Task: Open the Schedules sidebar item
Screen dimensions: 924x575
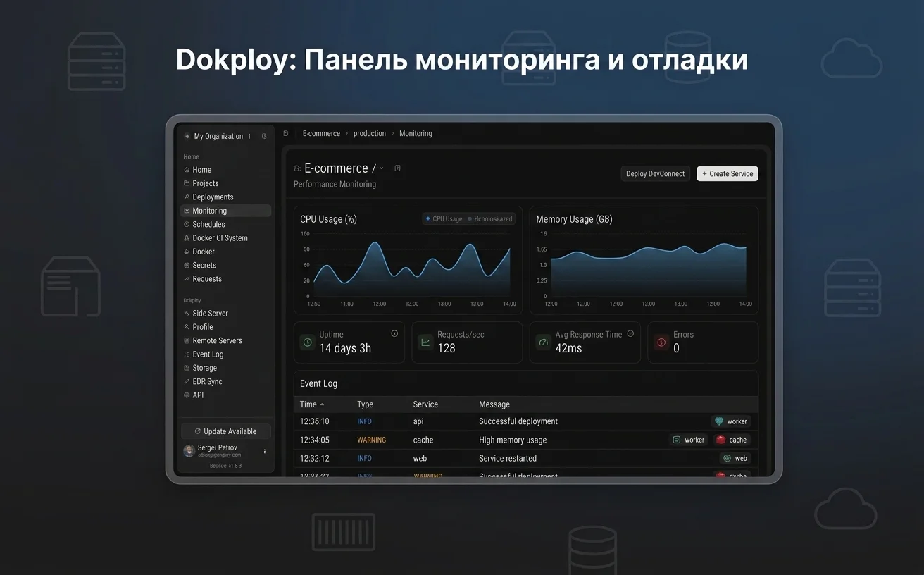Action: [x=225, y=224]
